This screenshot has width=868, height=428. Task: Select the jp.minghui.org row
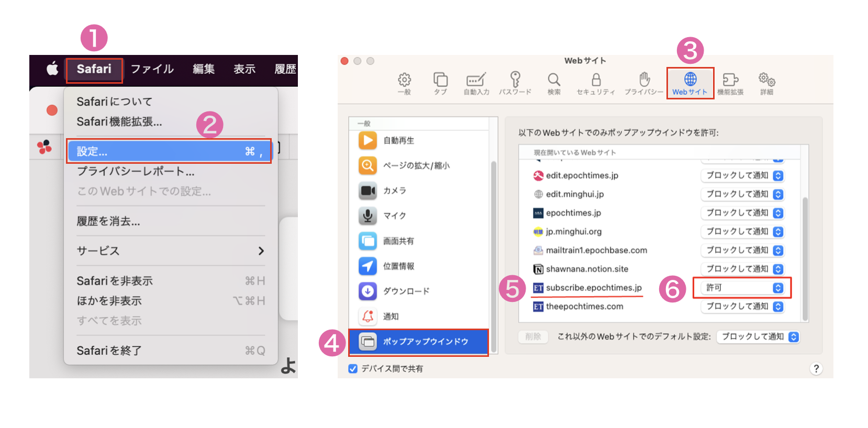click(660, 231)
